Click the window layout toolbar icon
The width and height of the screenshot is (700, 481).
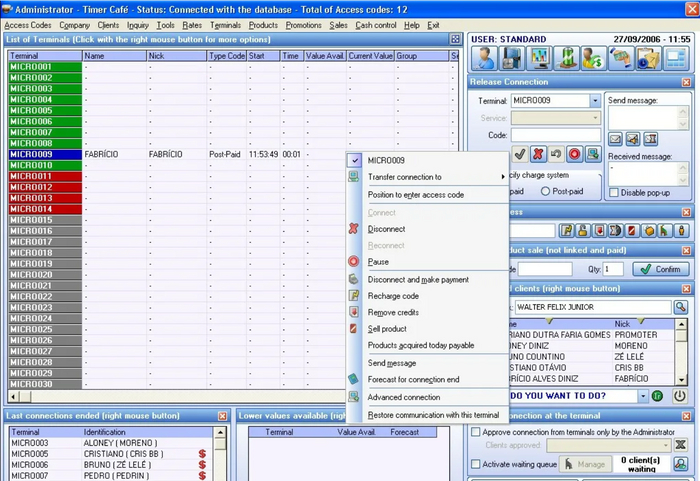676,59
